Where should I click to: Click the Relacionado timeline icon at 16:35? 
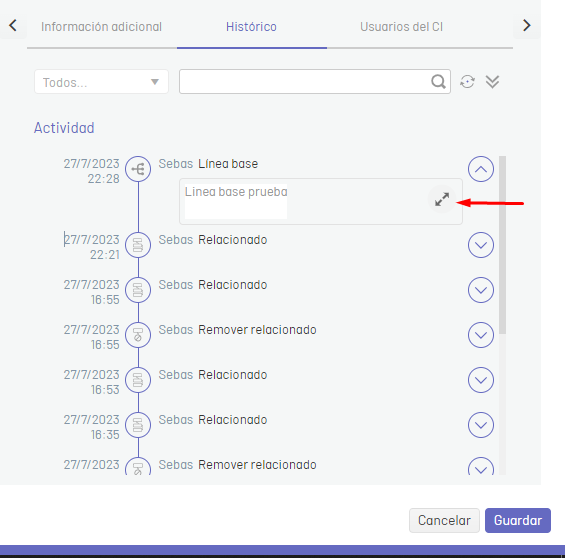coord(138,425)
